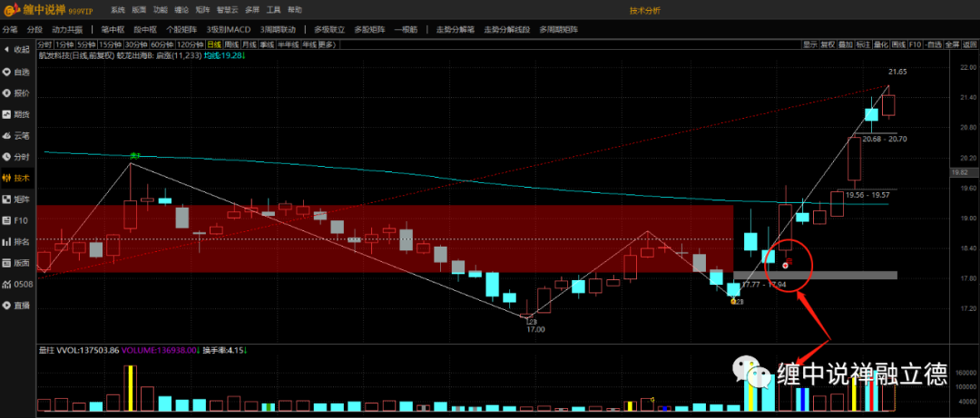The height and width of the screenshot is (418, 980).
Task: Open 云笔 from sidebar
Action: pos(17,136)
